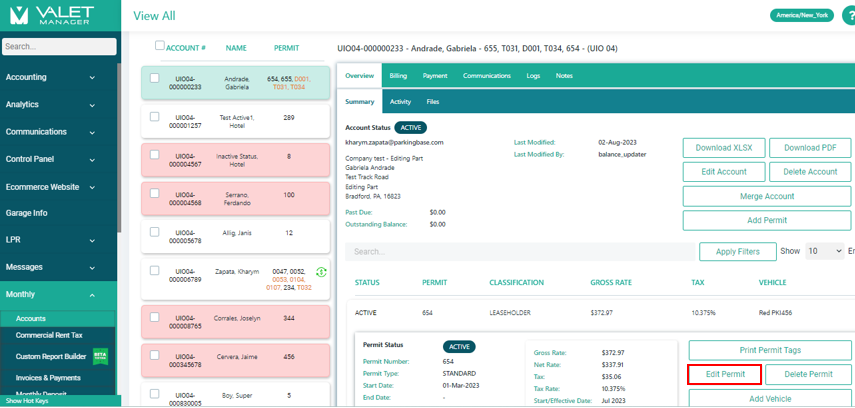
Task: Open the Show entries count dropdown
Action: coord(825,251)
